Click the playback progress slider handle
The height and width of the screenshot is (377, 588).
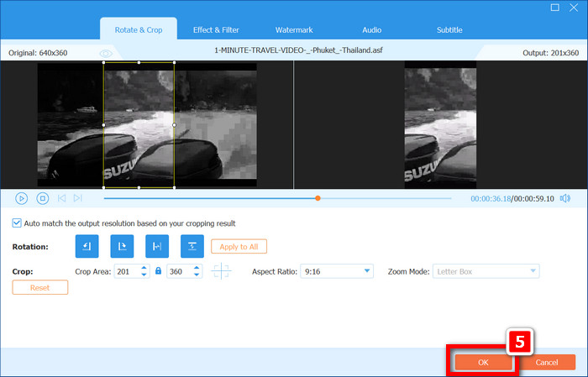coord(318,198)
